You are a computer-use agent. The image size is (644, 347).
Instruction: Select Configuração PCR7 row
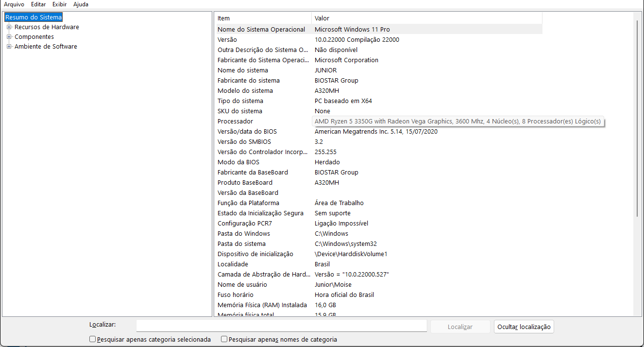[x=379, y=223]
